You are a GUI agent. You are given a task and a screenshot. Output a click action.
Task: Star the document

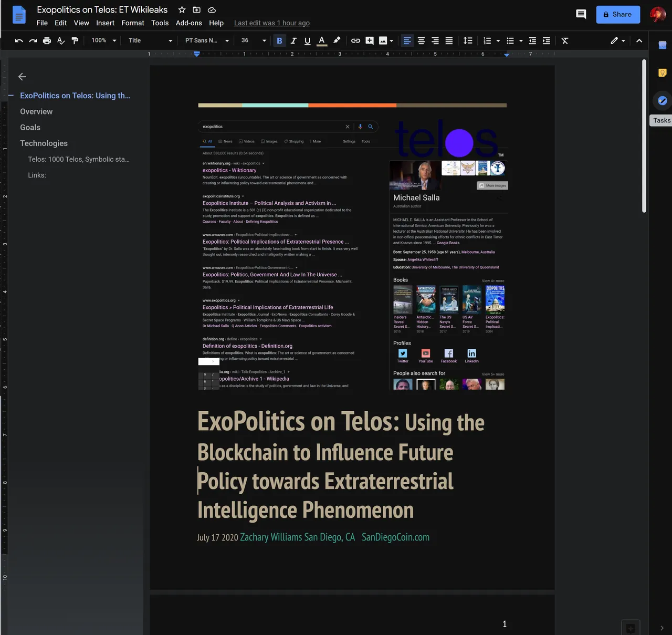[x=182, y=10]
